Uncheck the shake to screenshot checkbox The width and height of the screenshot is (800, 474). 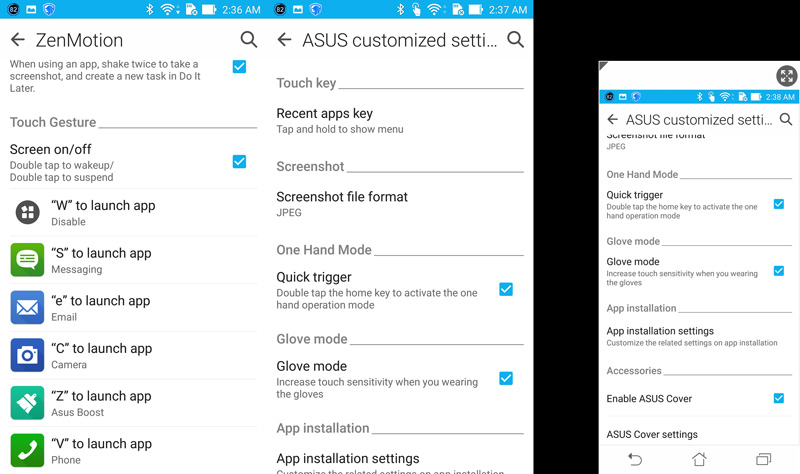click(239, 67)
